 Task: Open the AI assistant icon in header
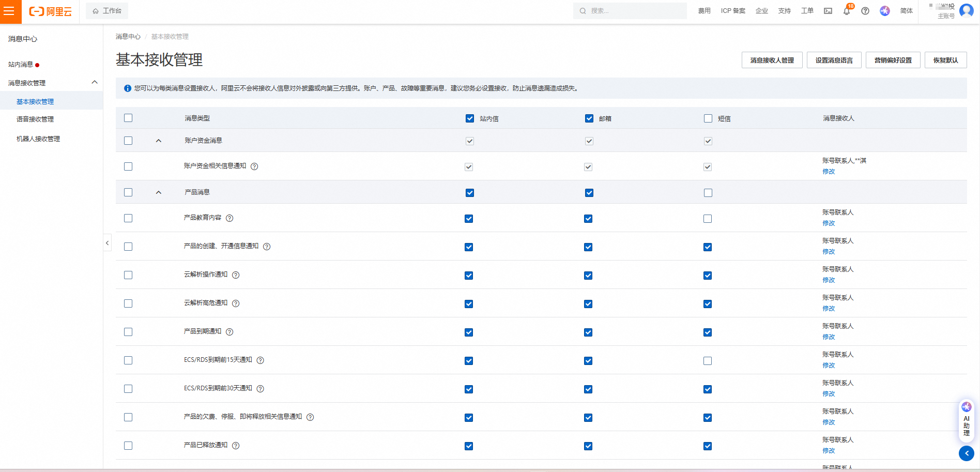[885, 11]
